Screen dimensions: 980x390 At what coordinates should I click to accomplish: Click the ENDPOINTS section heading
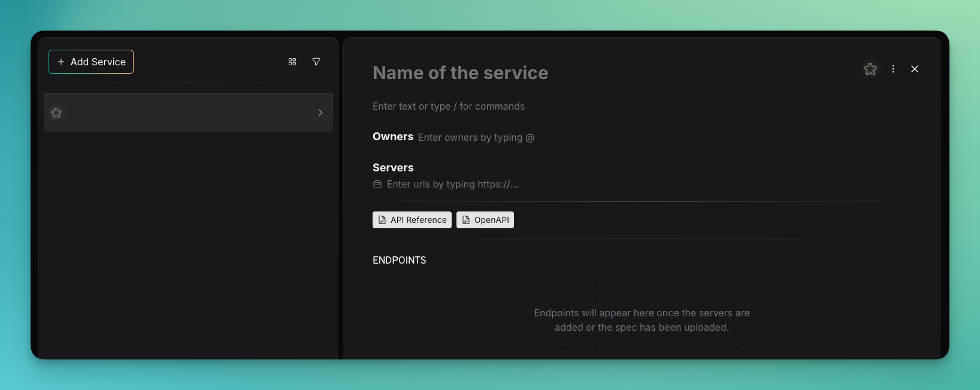coord(400,260)
